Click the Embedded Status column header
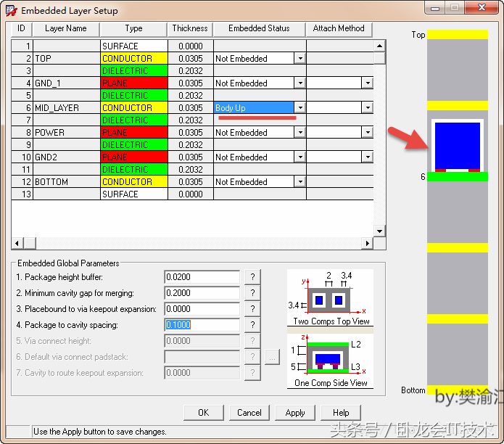Viewport: 504px width, 444px height. pyautogui.click(x=259, y=29)
